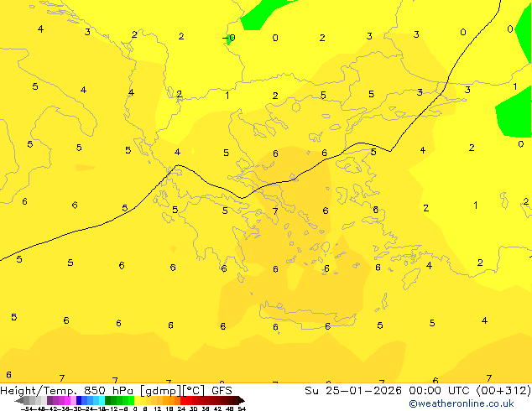The height and width of the screenshot is (411, 532).
Task: Click the dark maroon right arrow of the color scale
Action: (242, 400)
